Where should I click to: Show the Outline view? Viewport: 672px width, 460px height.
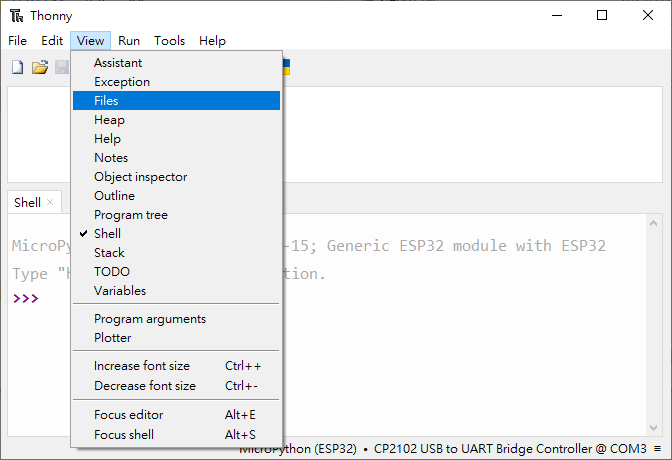tap(176, 195)
